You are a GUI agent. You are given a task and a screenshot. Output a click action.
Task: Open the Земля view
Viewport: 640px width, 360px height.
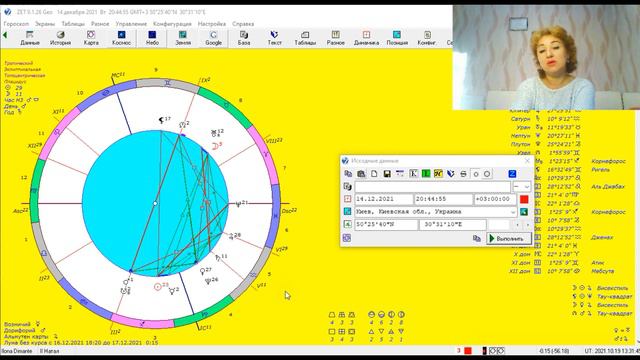(x=183, y=38)
